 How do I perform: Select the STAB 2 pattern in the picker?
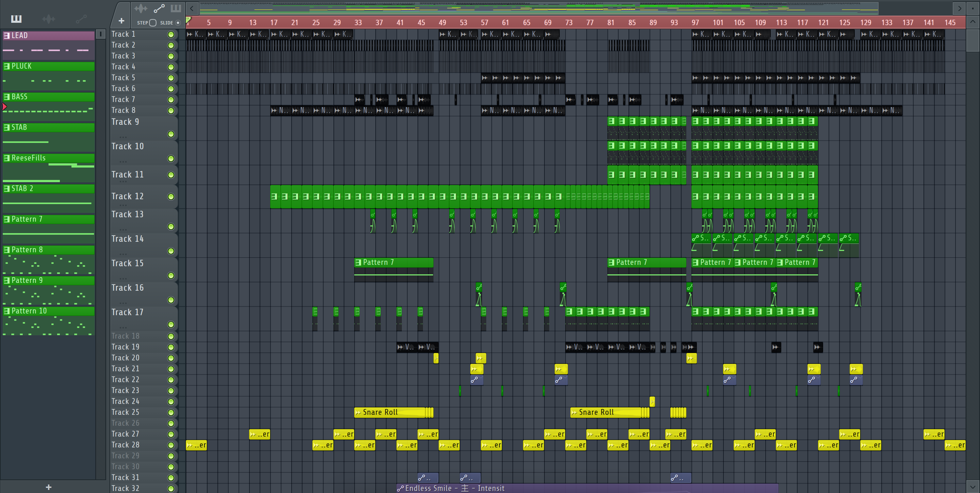48,199
